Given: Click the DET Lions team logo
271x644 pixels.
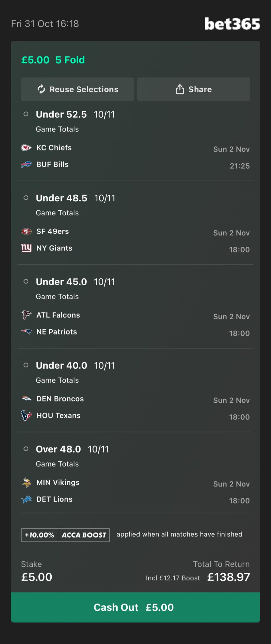Looking at the screenshot, I should pos(26,499).
